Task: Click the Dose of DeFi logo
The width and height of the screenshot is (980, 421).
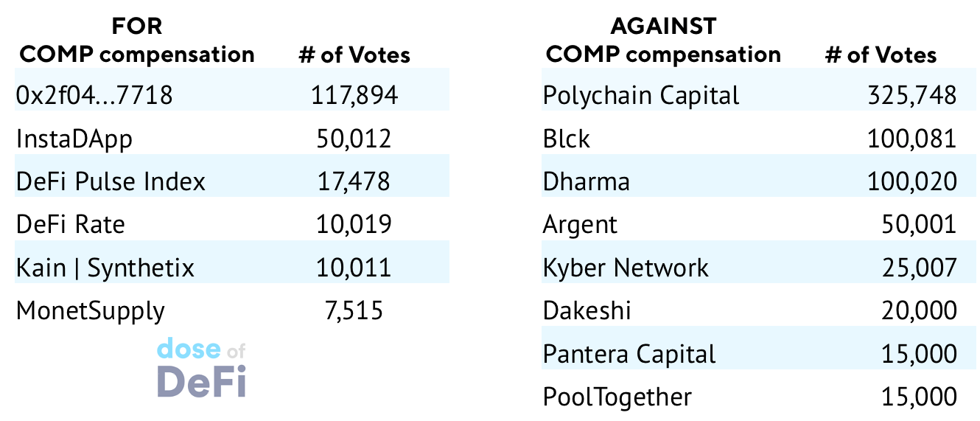Action: [202, 368]
